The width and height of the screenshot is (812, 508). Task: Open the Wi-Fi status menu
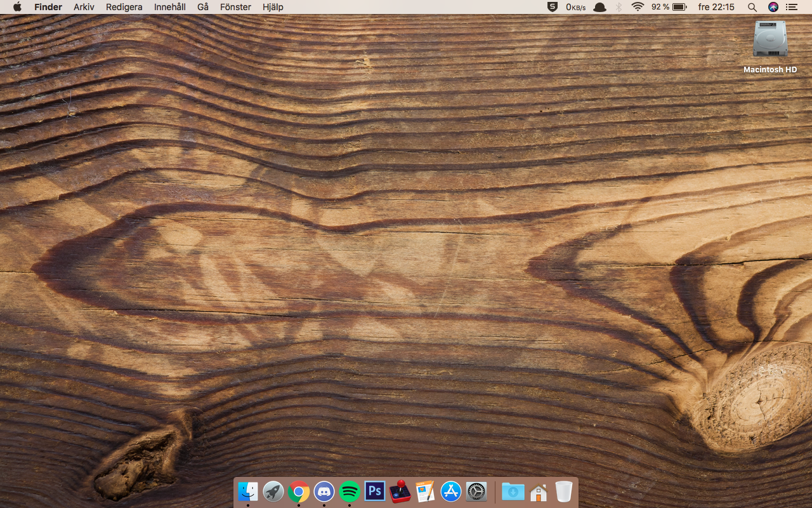638,7
